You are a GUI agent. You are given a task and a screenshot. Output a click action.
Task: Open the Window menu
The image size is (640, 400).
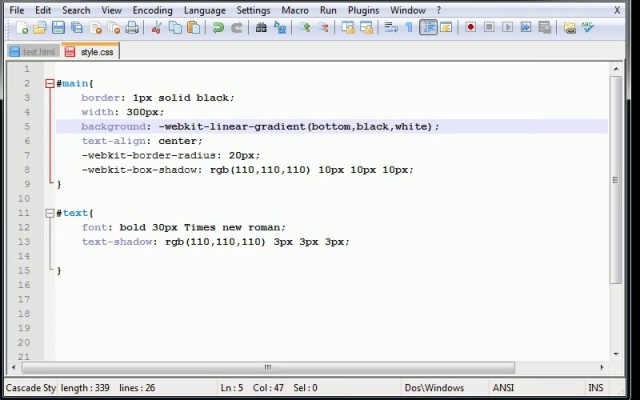tap(408, 10)
